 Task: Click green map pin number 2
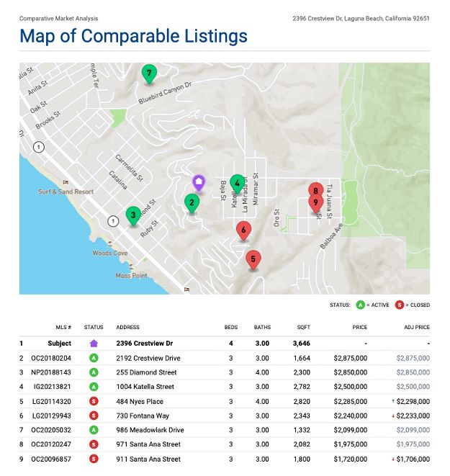[x=192, y=202]
